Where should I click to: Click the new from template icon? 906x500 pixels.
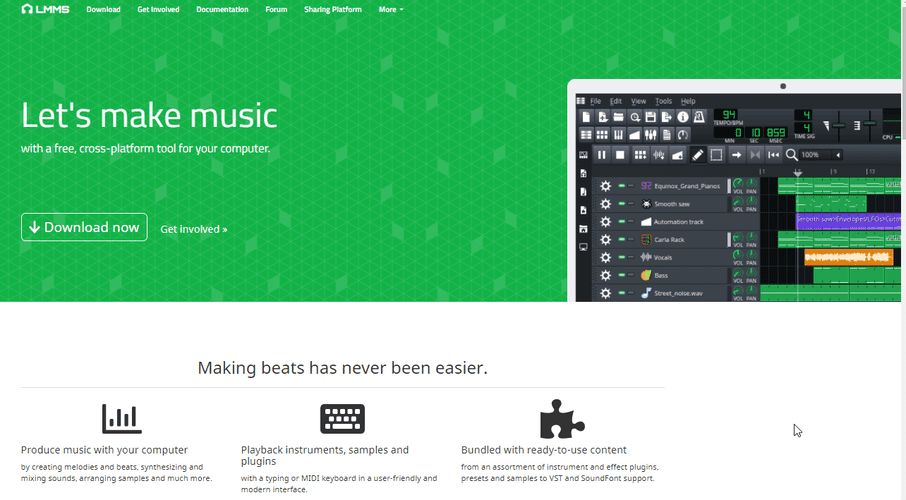602,117
